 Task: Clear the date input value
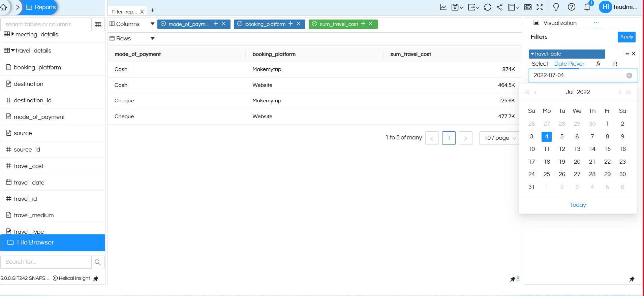click(629, 75)
